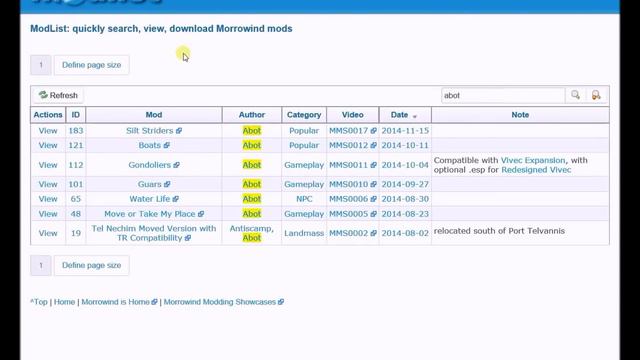640x360 pixels.
Task: Click MMS0011 video link
Action: tap(349, 165)
